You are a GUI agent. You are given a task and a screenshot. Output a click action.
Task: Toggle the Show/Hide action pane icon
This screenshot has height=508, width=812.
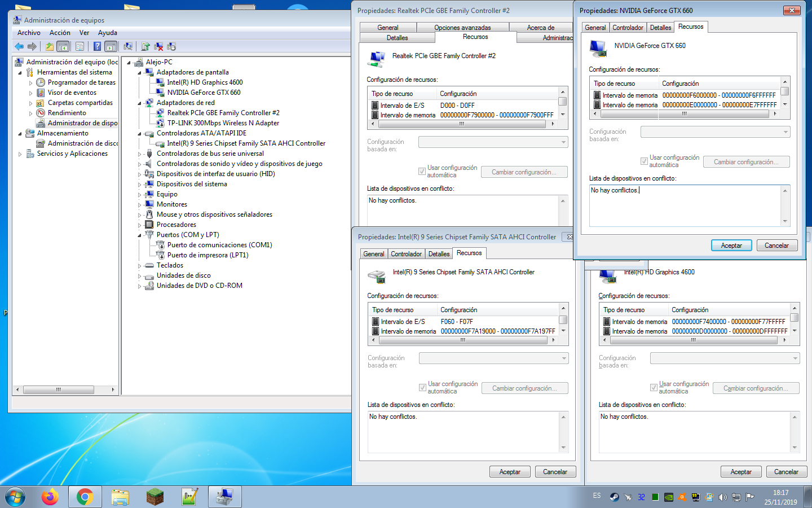point(111,46)
